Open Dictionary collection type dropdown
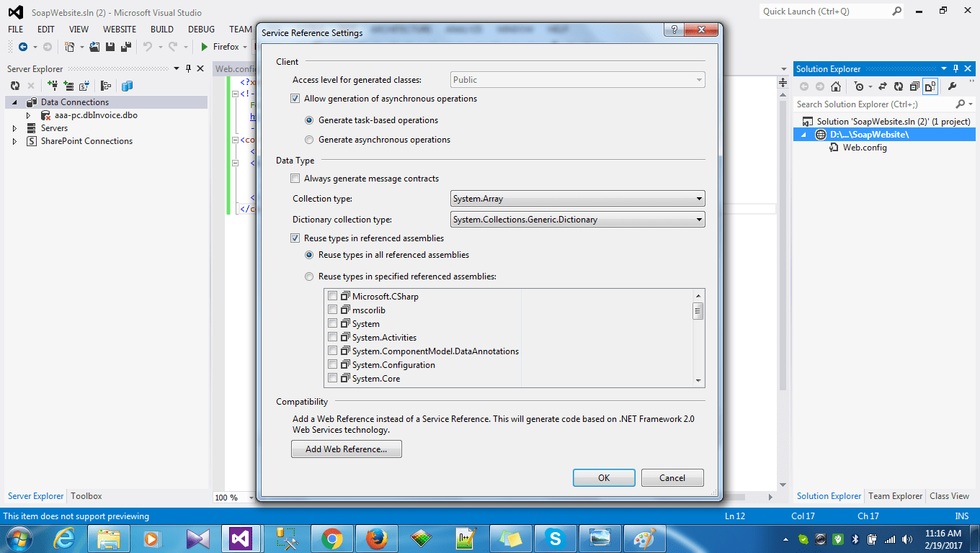The width and height of the screenshot is (980, 553). click(577, 220)
